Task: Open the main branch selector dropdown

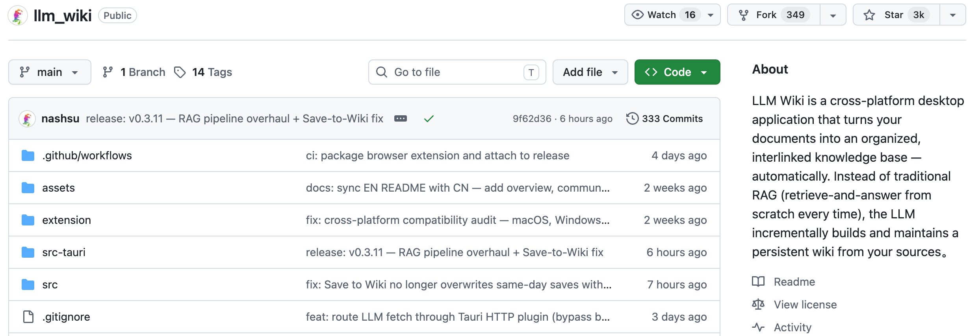Action: point(50,72)
